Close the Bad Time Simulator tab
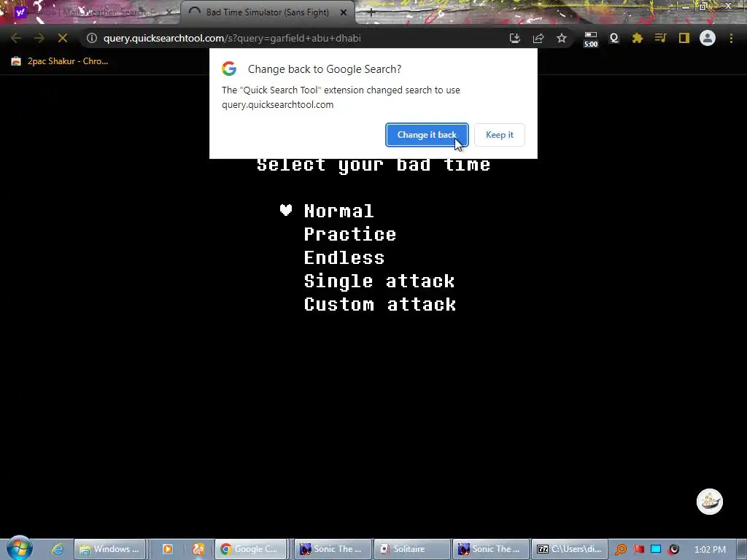 click(344, 12)
